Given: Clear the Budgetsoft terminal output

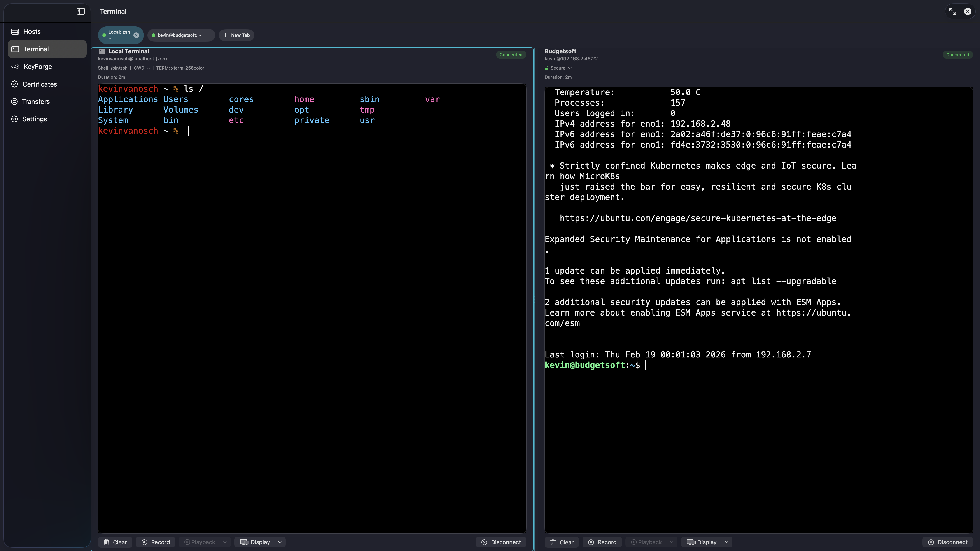Looking at the screenshot, I should point(562,542).
